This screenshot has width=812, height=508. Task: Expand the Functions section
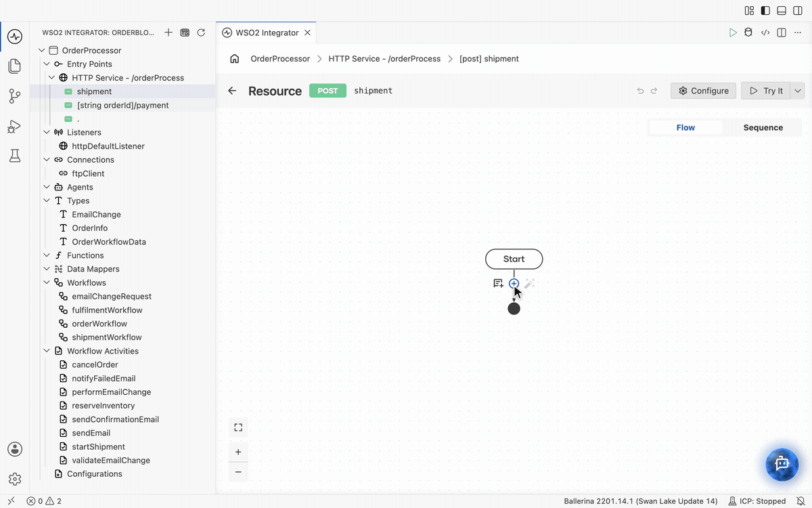click(x=47, y=255)
